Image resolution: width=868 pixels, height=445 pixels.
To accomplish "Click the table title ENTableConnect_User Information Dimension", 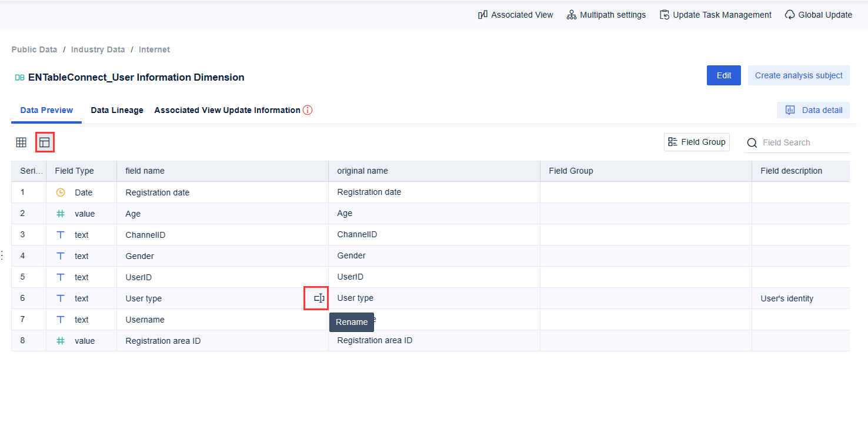I will (136, 77).
